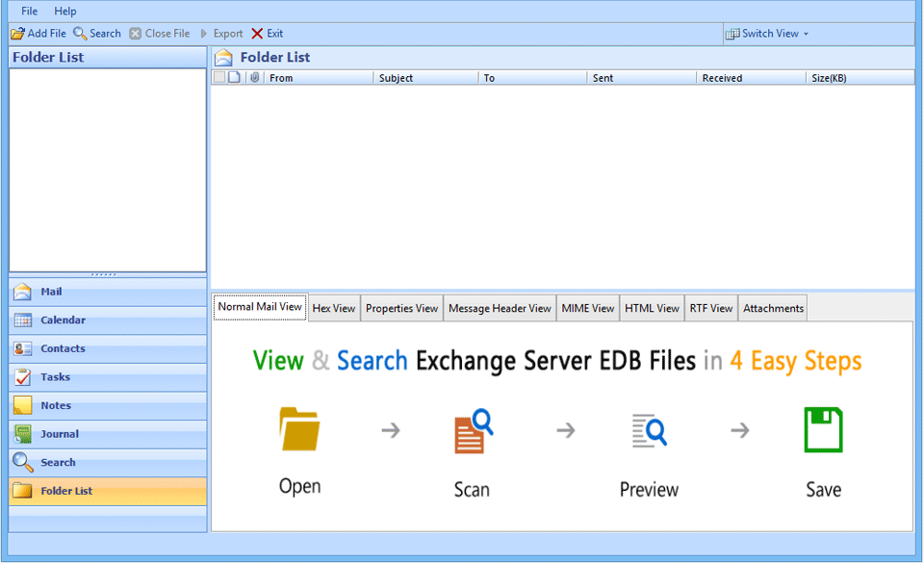The image size is (924, 563).
Task: Click the Calendar icon in sidebar
Action: pyautogui.click(x=22, y=320)
